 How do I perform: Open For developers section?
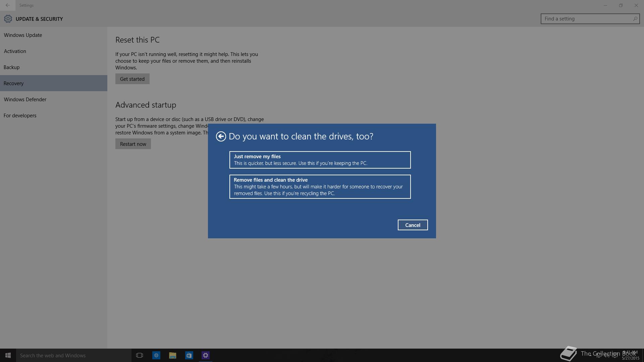pyautogui.click(x=54, y=115)
